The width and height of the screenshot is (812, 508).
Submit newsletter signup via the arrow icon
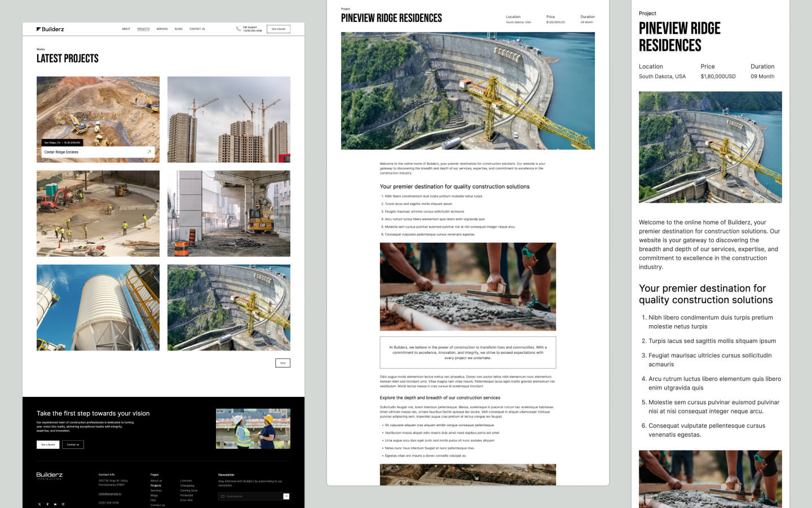[286, 496]
